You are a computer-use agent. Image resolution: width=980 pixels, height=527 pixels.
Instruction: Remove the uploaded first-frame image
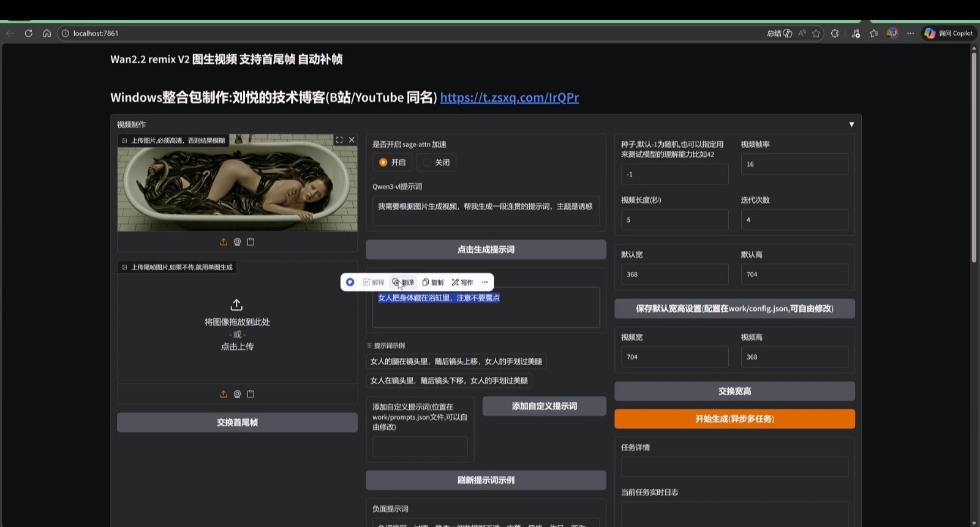(x=352, y=140)
